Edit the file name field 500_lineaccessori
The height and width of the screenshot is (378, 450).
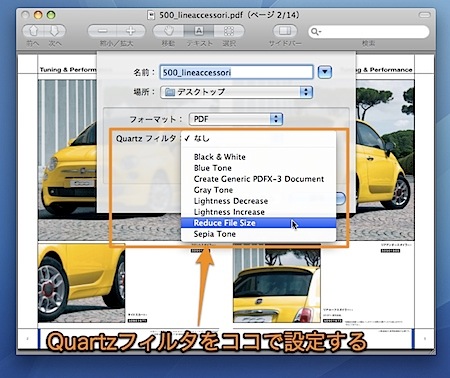[x=236, y=72]
